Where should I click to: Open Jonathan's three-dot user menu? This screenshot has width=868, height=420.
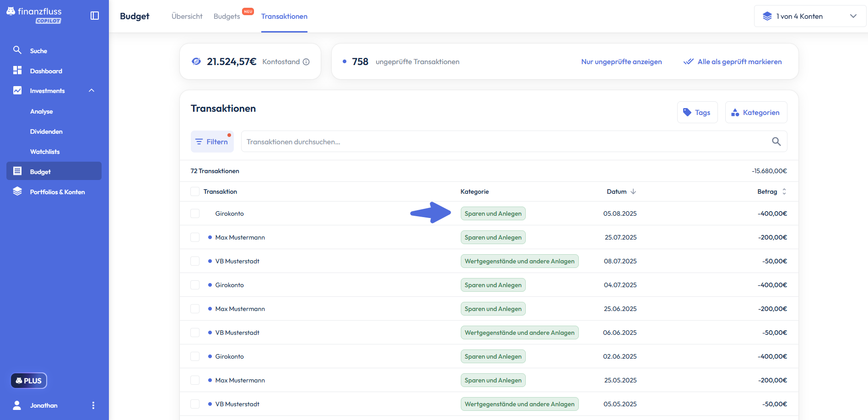pos(93,405)
